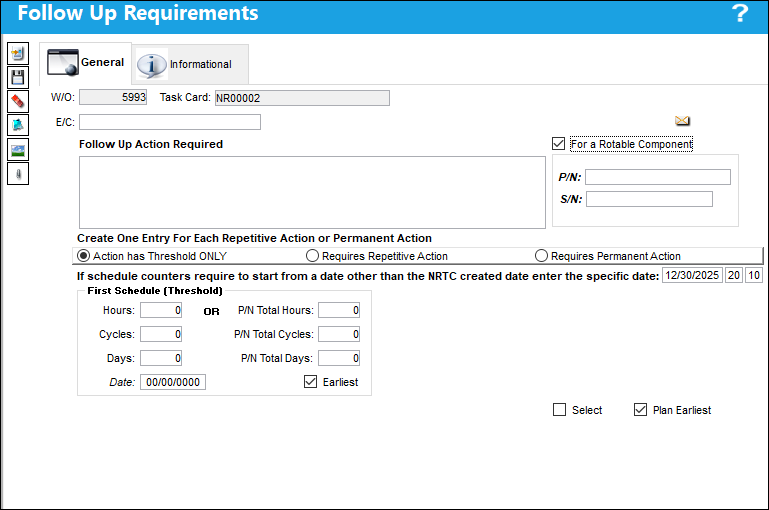Click the red eraser delete icon

pos(18,101)
